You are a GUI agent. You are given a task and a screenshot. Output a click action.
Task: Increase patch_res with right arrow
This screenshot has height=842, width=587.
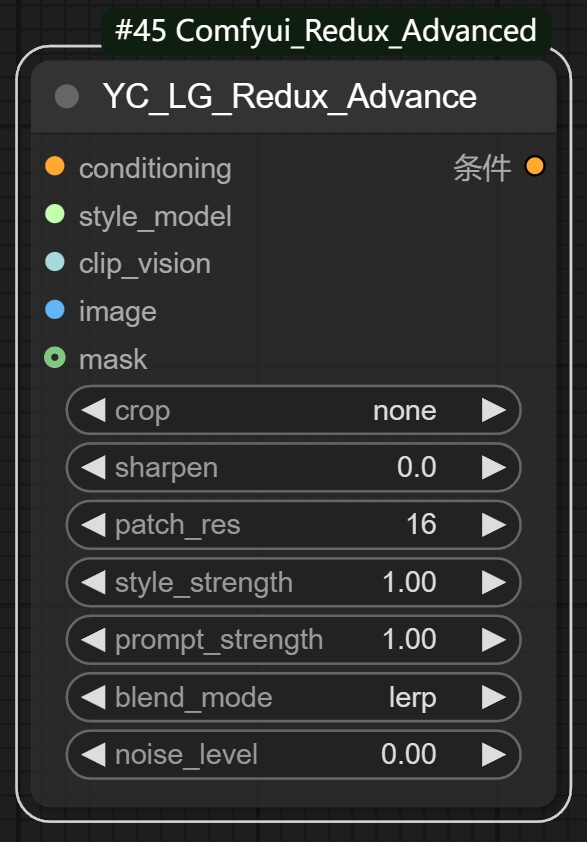click(494, 525)
